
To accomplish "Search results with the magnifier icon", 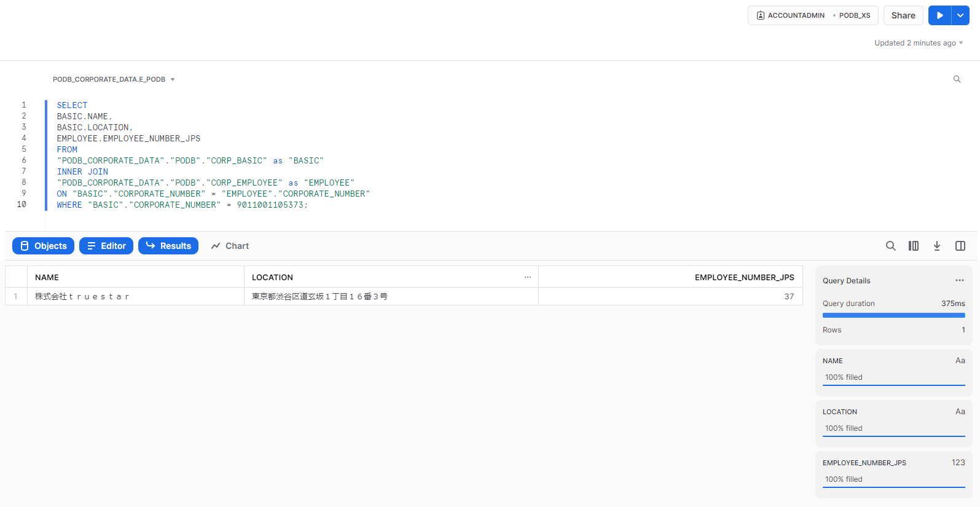I will point(890,246).
